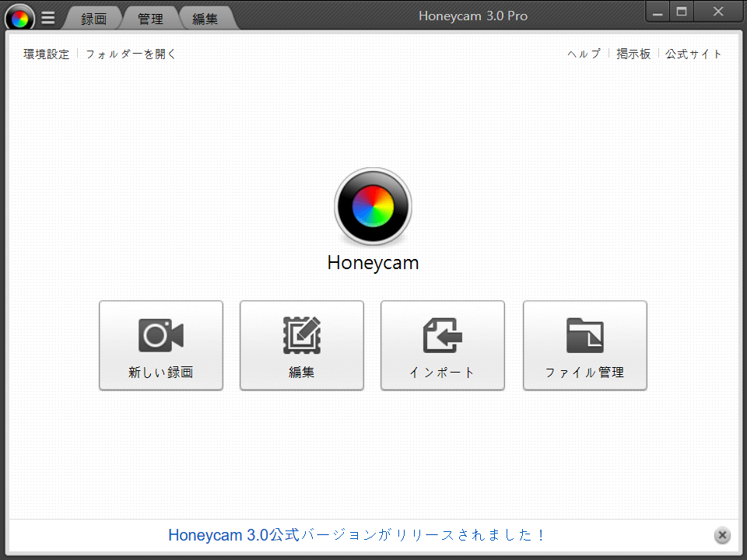The image size is (747, 560).
Task: Click the central Honeycam logo
Action: [373, 206]
